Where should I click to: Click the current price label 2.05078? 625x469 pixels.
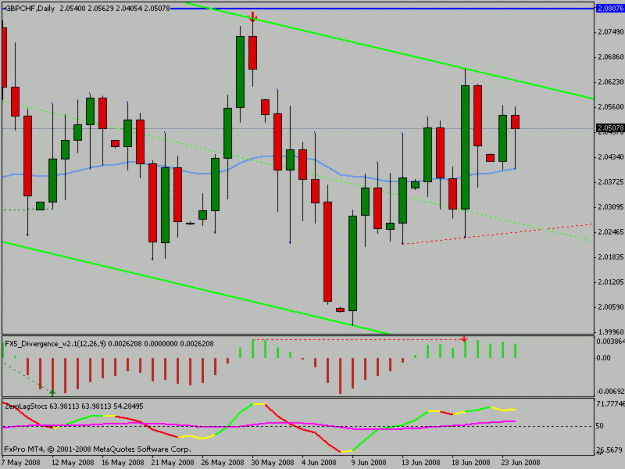[610, 128]
